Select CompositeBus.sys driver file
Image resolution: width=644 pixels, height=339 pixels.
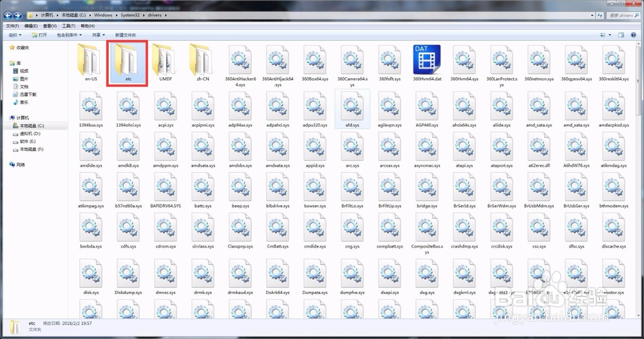point(427,233)
